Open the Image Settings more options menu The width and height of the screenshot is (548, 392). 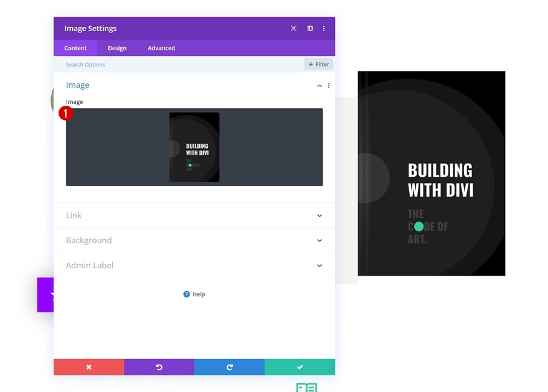324,28
